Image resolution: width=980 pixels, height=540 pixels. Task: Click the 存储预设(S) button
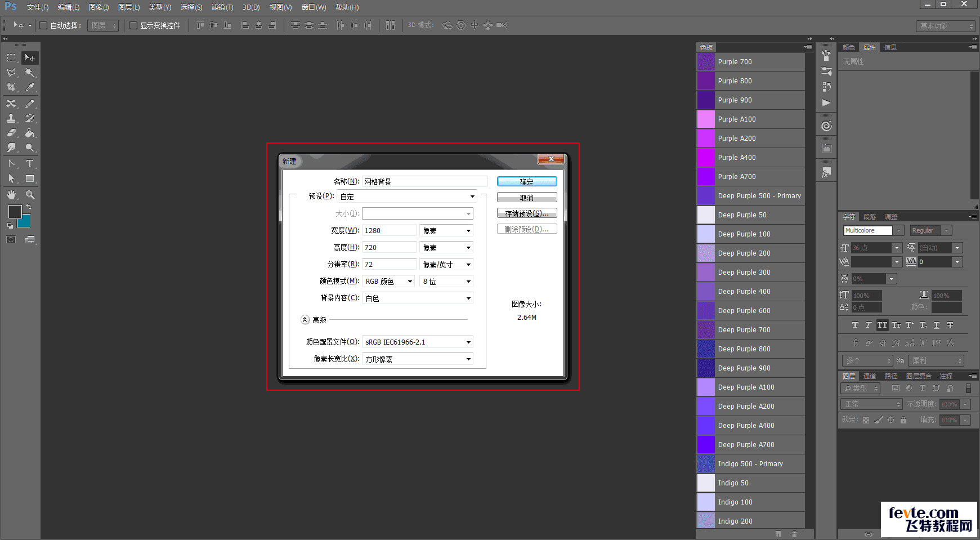[x=526, y=213]
